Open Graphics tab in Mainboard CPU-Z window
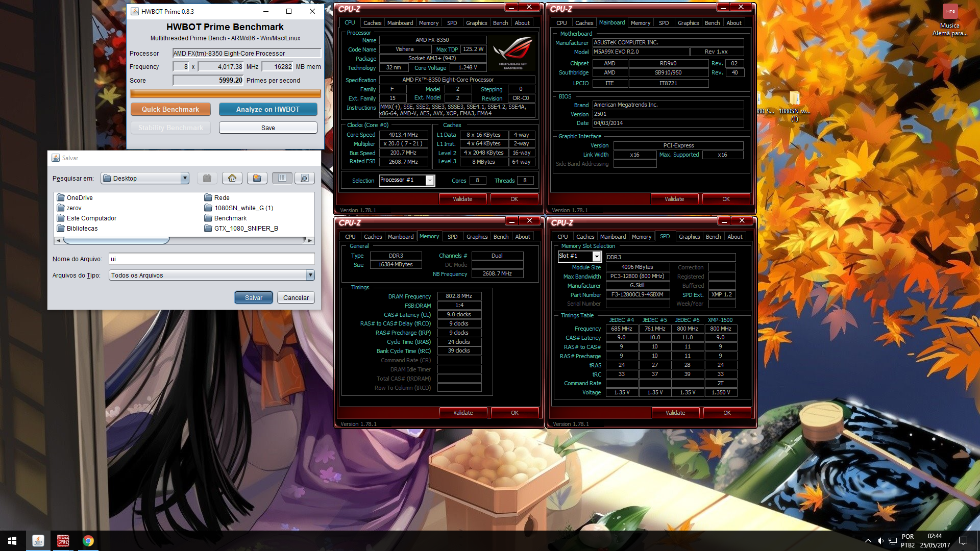980x551 pixels. point(688,23)
